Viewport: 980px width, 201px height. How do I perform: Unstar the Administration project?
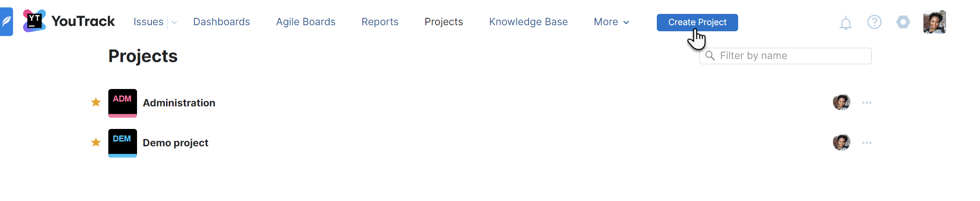[x=96, y=102]
